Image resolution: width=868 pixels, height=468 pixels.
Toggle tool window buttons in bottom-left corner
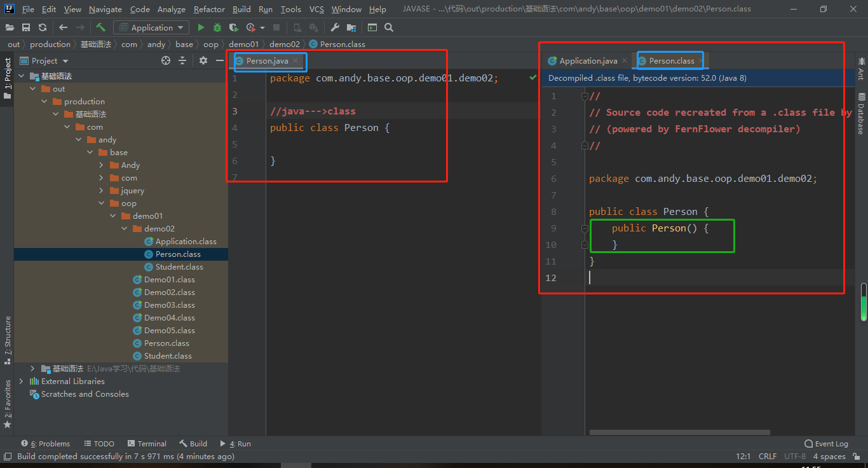click(7, 457)
